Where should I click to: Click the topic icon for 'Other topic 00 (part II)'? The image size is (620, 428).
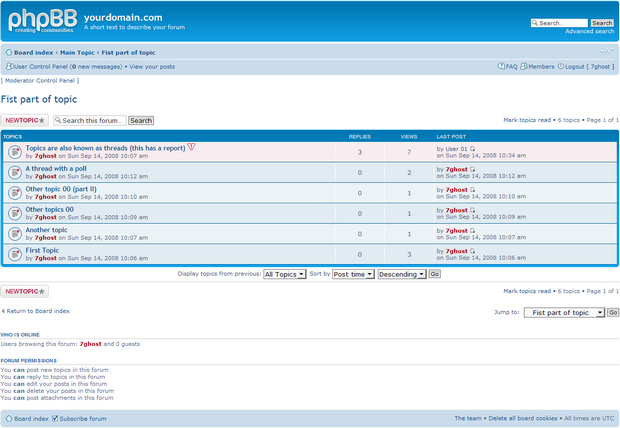[15, 193]
